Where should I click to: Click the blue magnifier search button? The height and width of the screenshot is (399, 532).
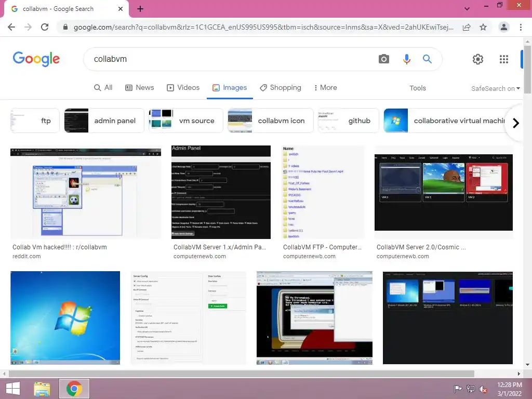click(x=427, y=59)
